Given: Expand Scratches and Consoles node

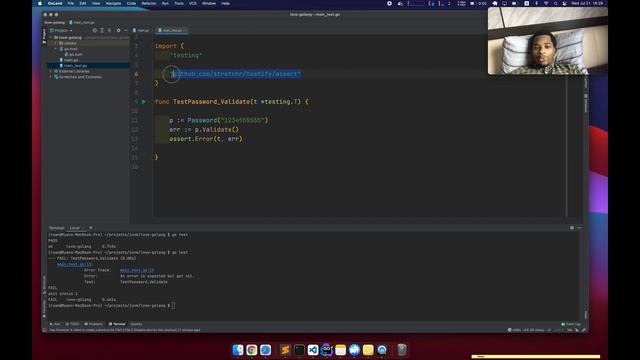Looking at the screenshot, I should tap(51, 77).
